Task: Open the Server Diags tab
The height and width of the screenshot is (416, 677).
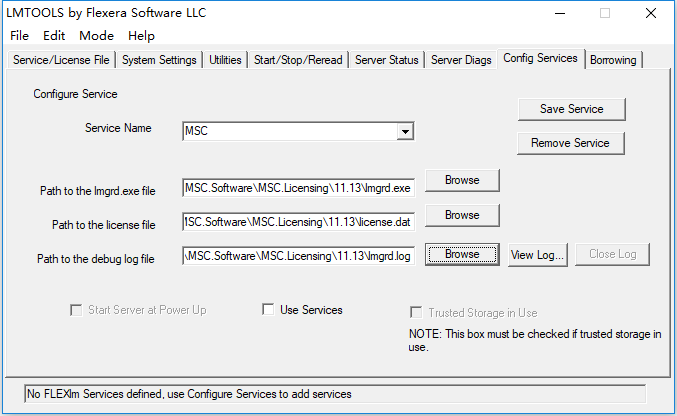Action: [461, 60]
